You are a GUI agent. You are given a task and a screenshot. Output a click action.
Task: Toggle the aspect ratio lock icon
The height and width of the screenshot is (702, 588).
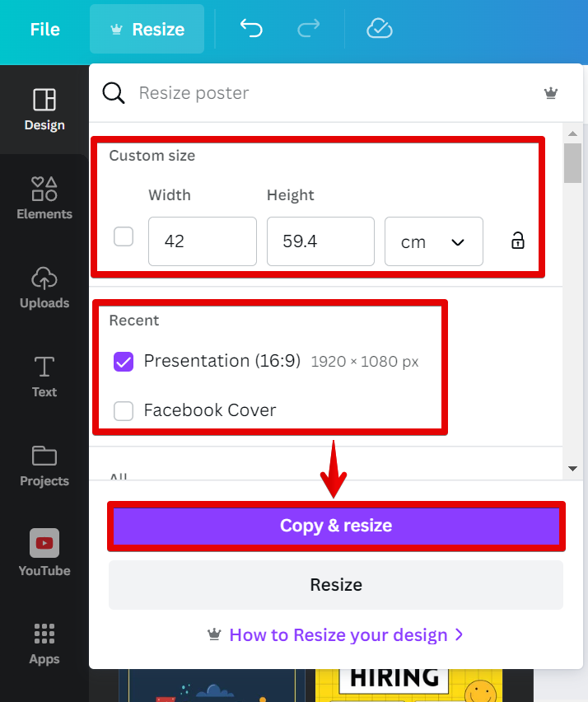517,241
